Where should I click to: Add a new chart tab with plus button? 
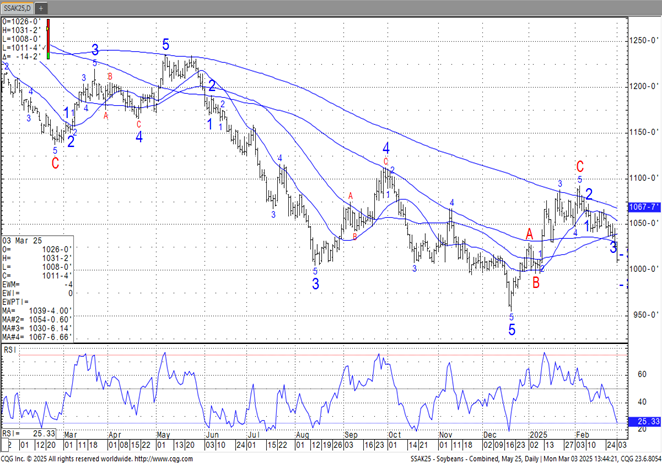41,7
